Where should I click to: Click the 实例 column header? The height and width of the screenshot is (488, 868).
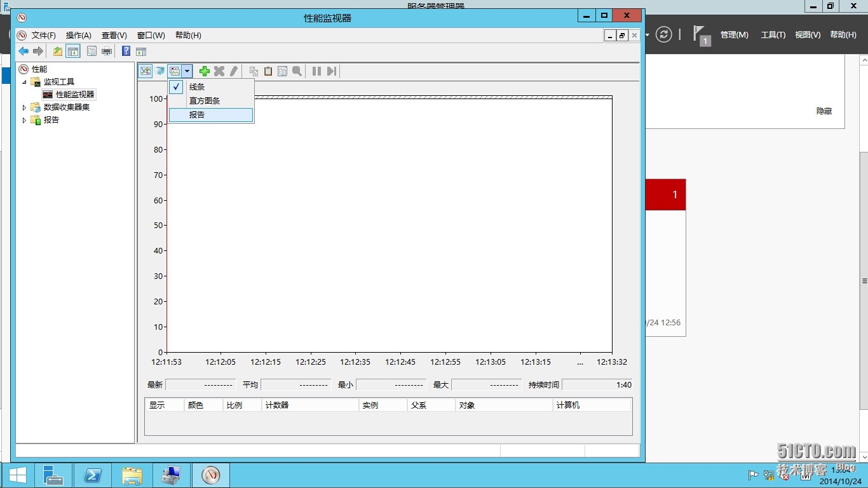pyautogui.click(x=383, y=405)
